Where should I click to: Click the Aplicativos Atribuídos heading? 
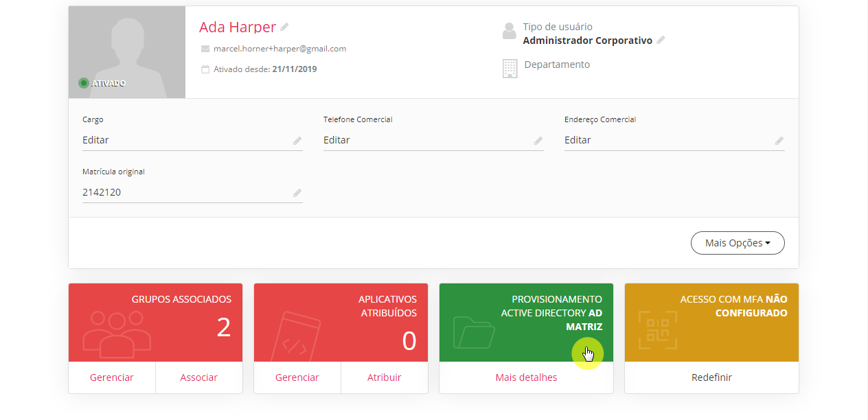(387, 306)
